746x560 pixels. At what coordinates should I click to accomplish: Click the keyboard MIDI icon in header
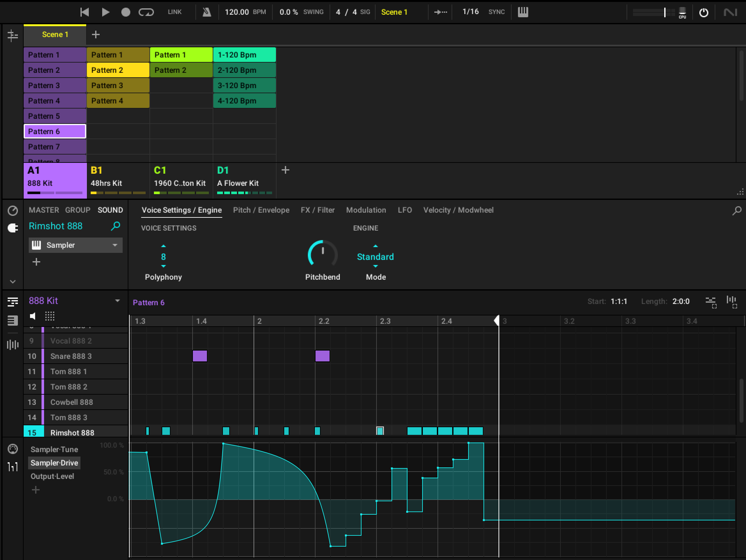pos(522,12)
